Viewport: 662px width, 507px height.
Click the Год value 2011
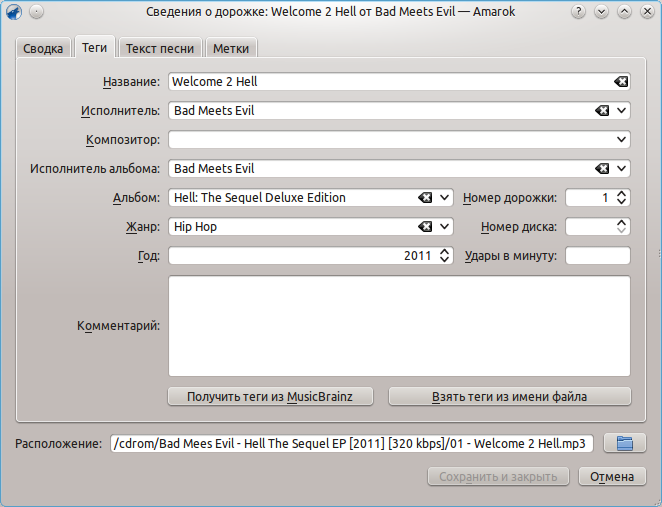[418, 256]
